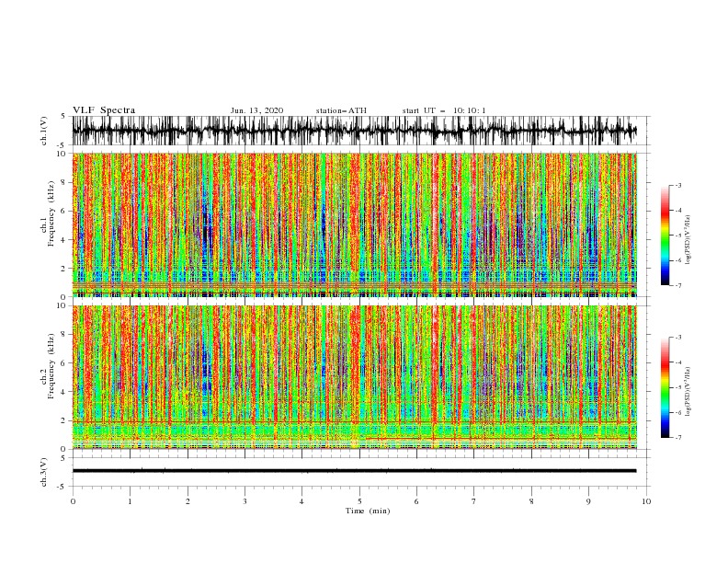Viewport: 728px width, 563px height.
Task: Click the '-3' label on ch.1 color bar
Action: click(677, 185)
